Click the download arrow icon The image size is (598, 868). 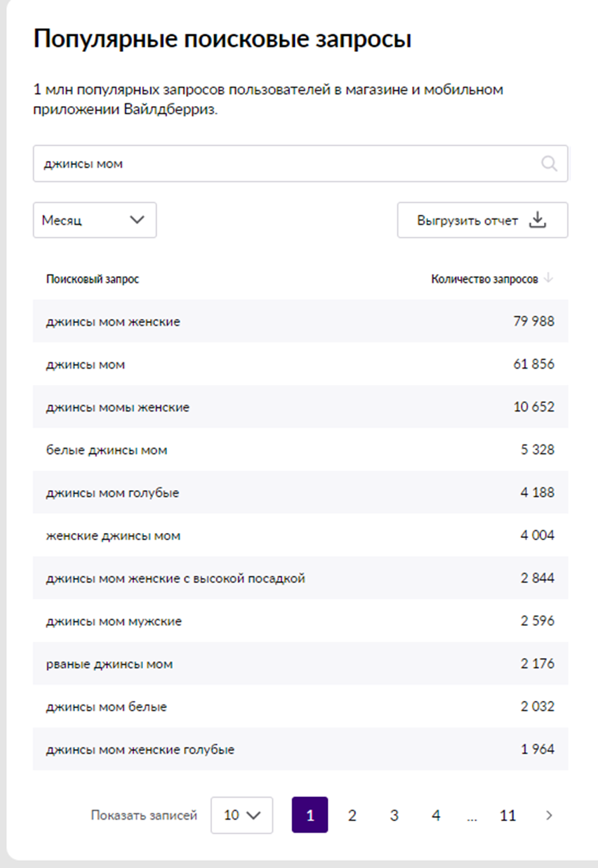[537, 220]
